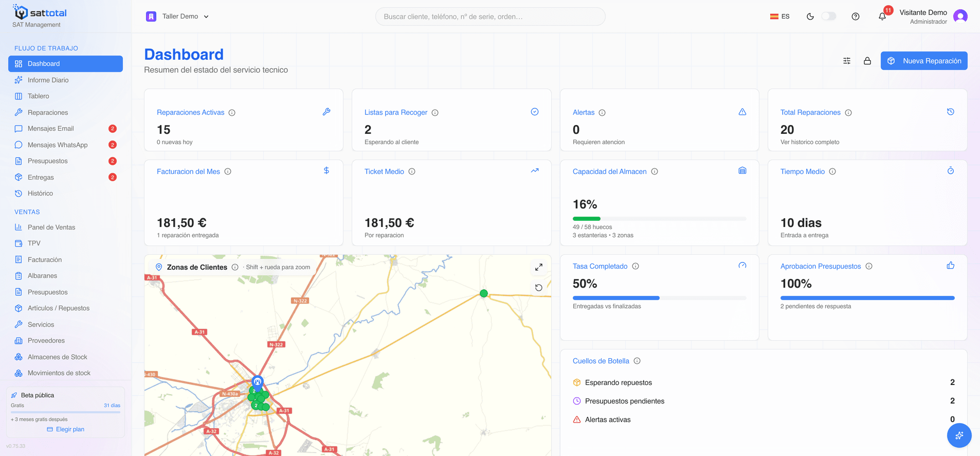The width and height of the screenshot is (980, 456).
Task: Reset the map view rotation icon
Action: tap(539, 288)
